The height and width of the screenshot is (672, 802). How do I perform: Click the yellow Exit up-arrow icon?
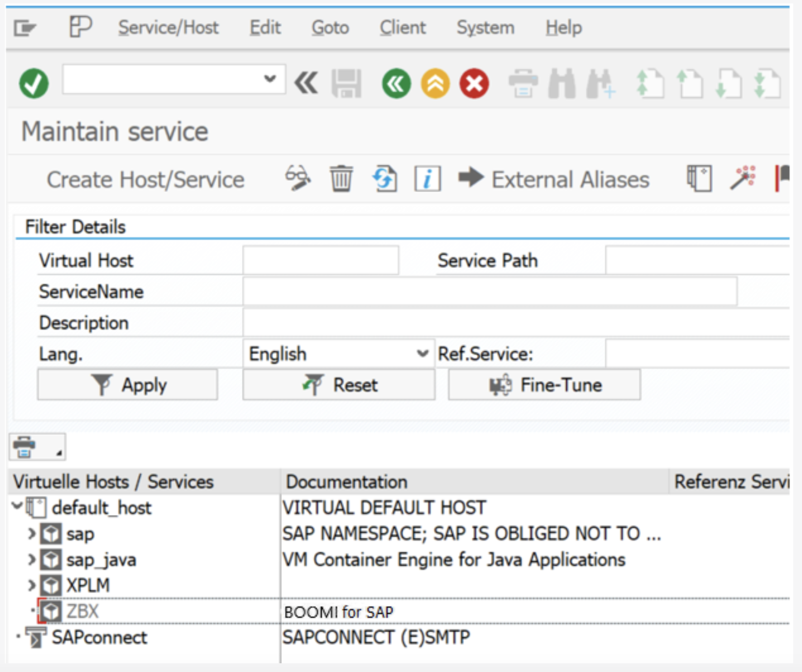435,84
